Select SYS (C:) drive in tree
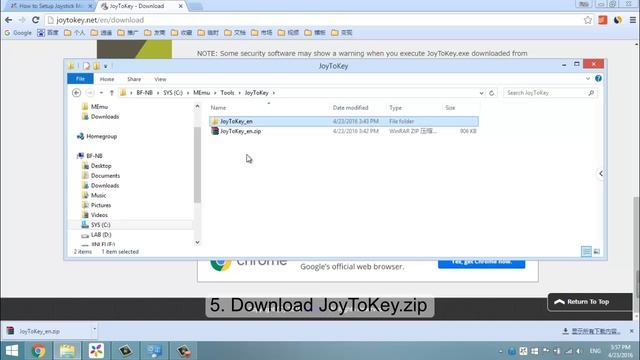This screenshot has width=640, height=360. click(x=101, y=225)
